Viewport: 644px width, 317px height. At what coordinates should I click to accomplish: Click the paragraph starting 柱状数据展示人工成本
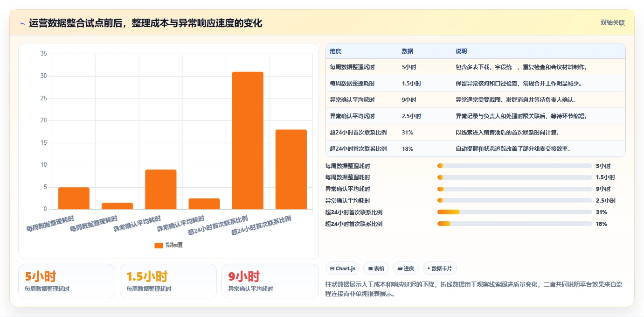473,289
